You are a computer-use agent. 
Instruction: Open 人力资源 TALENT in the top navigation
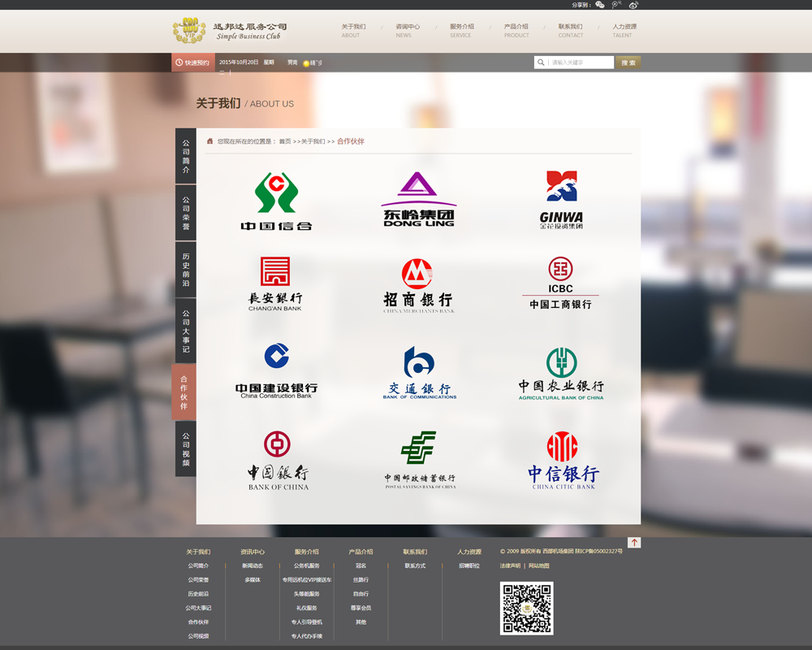click(x=624, y=30)
